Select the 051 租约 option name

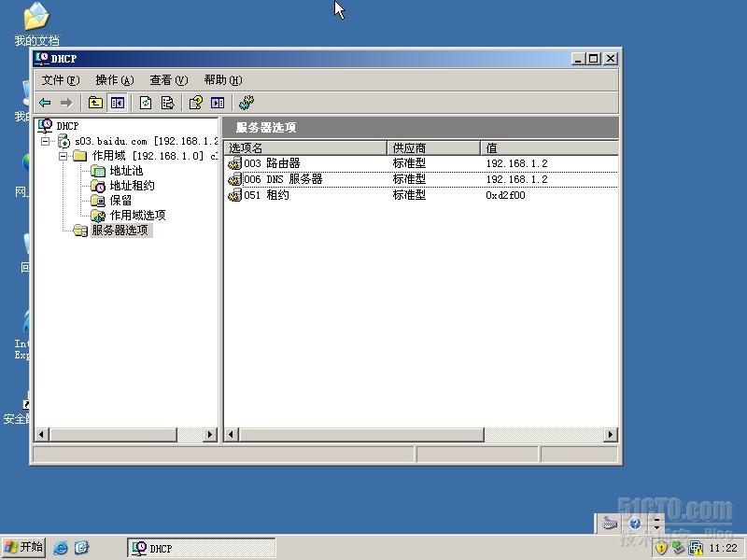pos(266,195)
